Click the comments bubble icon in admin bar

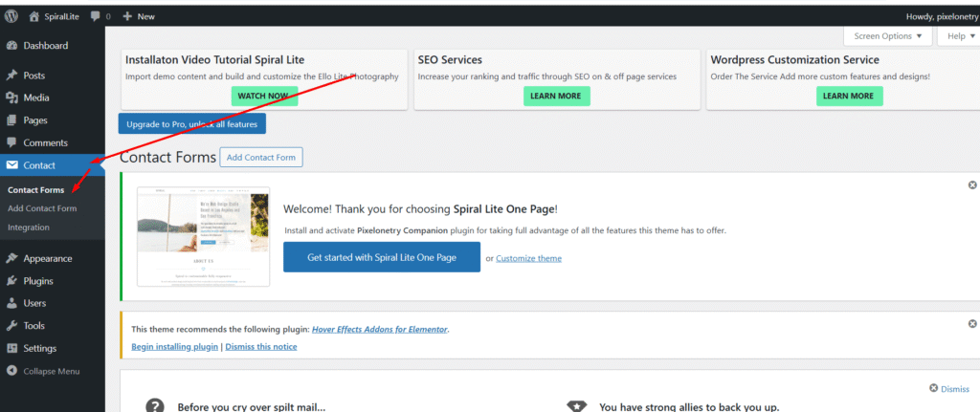pos(95,17)
